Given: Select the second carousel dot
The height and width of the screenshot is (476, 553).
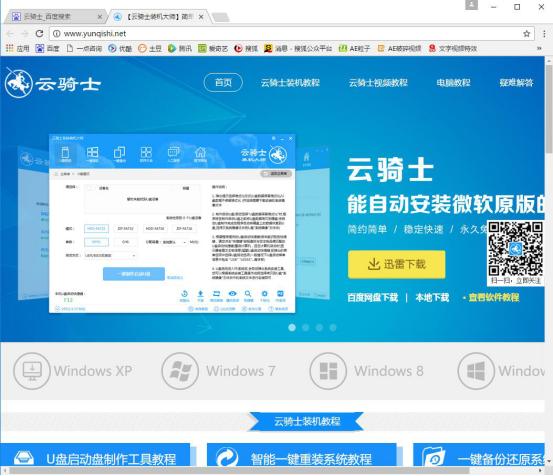Looking at the screenshot, I should [x=305, y=328].
